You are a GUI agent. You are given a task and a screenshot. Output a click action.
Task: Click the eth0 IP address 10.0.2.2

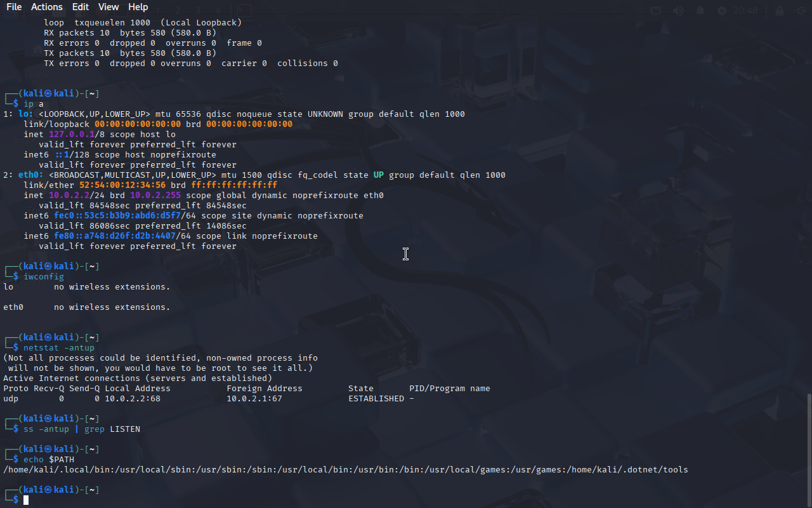(x=69, y=196)
